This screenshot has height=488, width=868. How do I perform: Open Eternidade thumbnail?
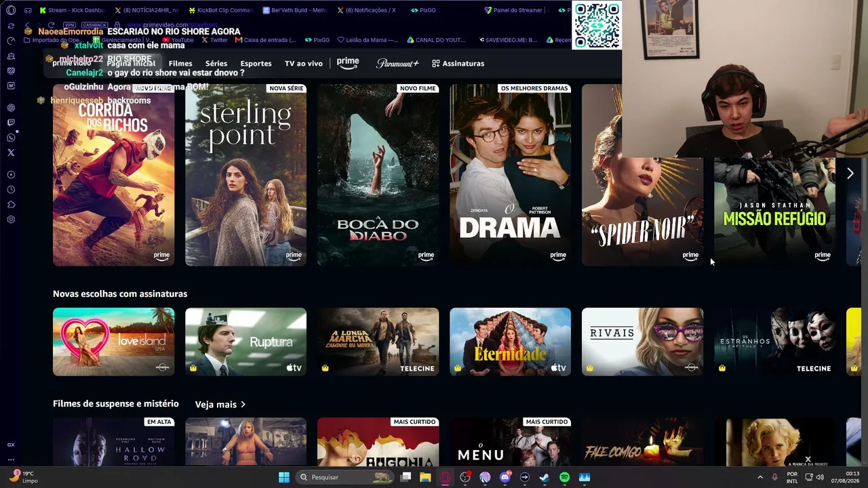pyautogui.click(x=510, y=342)
